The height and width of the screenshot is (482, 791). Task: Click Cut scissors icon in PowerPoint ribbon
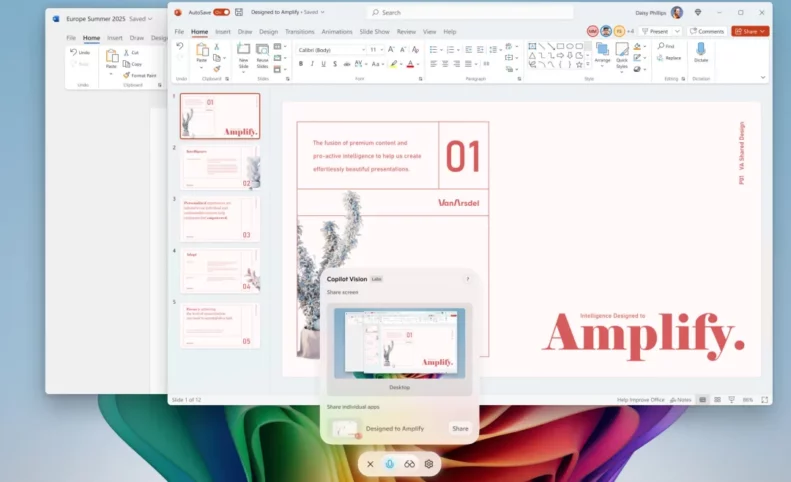(x=216, y=47)
